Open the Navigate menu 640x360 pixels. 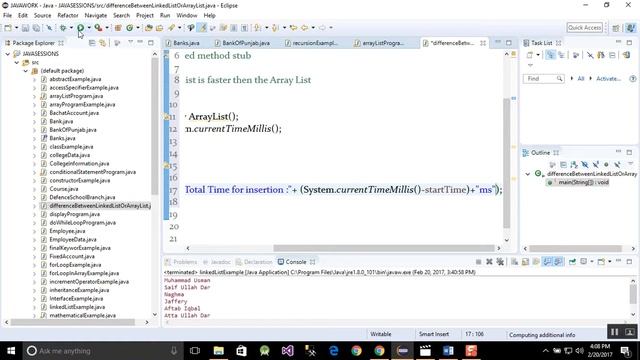[96, 16]
